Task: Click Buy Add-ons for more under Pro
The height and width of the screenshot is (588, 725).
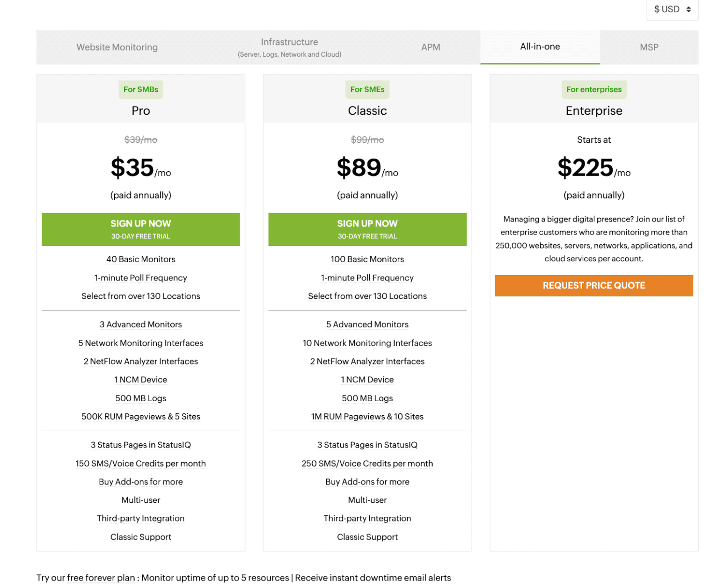Action: 141,482
